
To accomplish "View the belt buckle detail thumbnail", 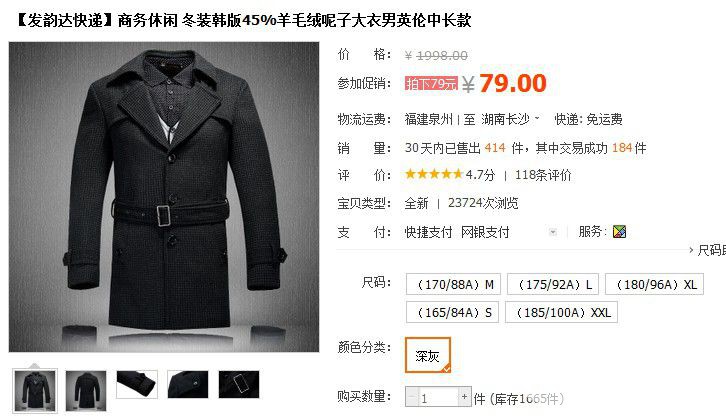I will click(239, 384).
